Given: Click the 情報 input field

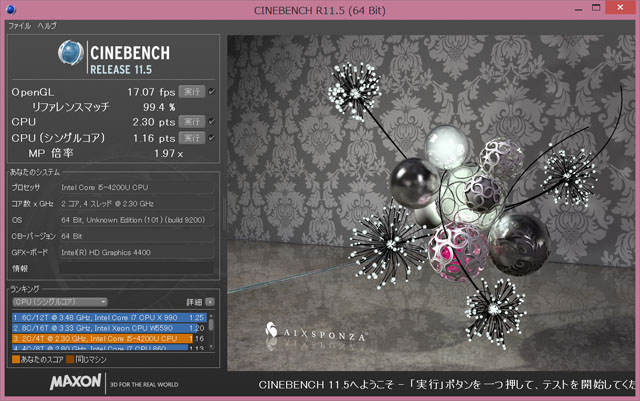Looking at the screenshot, I should click(137, 268).
